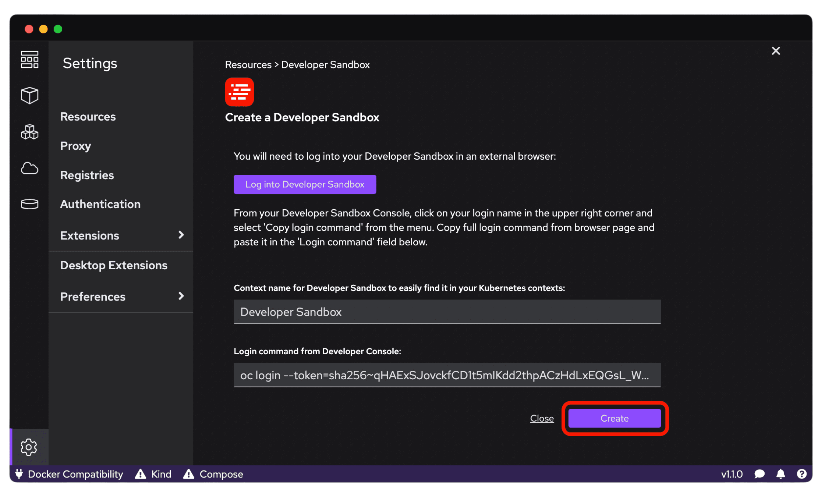This screenshot has width=825, height=504.
Task: Open the notifications bell icon
Action: click(780, 474)
